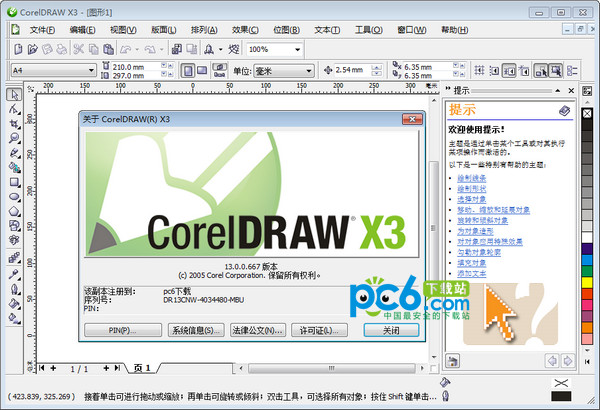Select the Shape tool in toolbox
This screenshot has height=410, width=600.
coord(14,109)
